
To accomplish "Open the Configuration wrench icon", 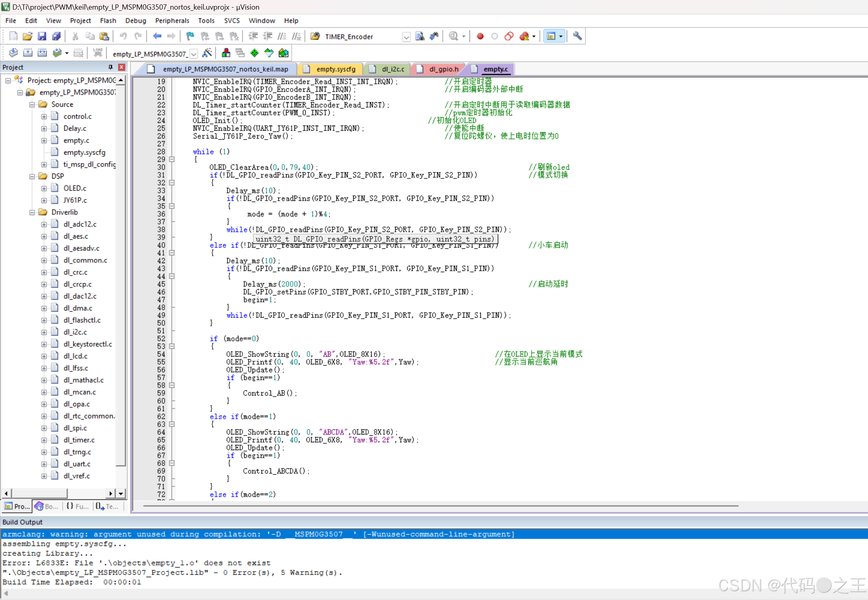I will (577, 36).
